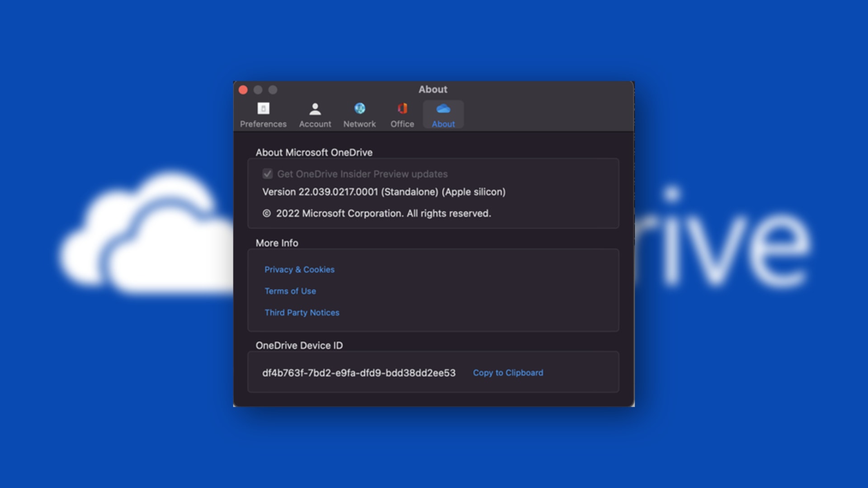Open the Privacy & Cookies link
The height and width of the screenshot is (488, 868).
point(299,269)
